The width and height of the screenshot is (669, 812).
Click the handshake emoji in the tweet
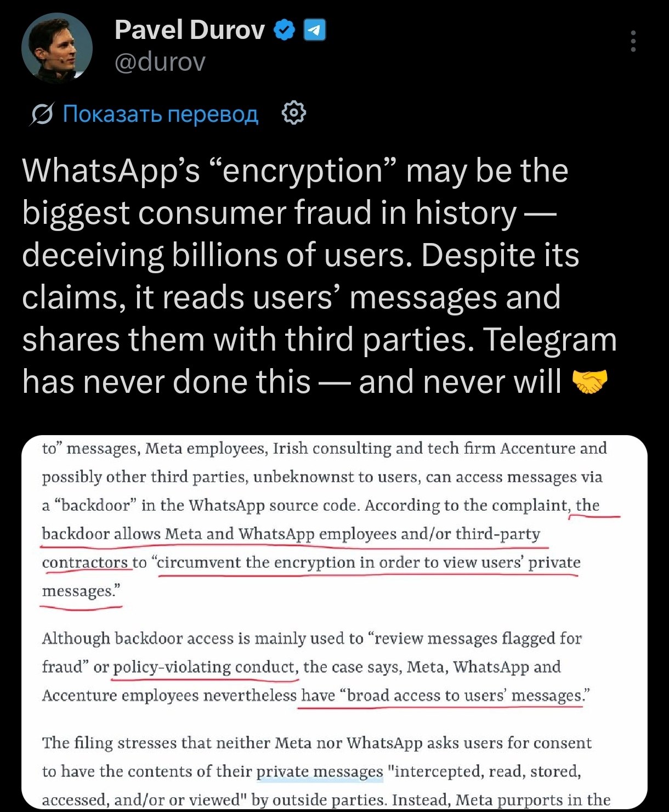(590, 381)
